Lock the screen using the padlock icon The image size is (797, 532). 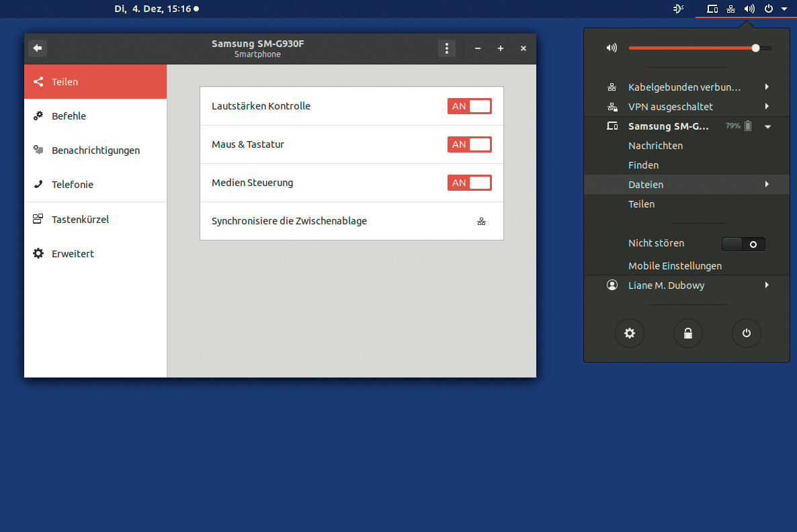688,334
